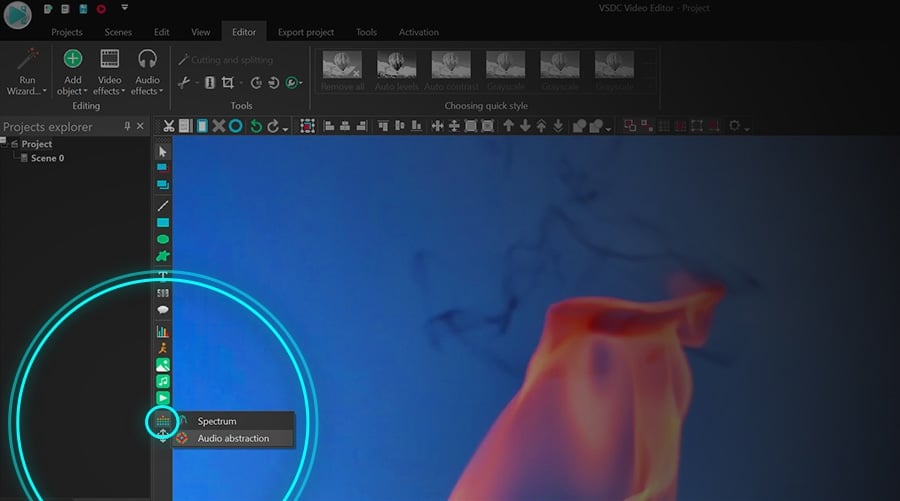Add an ellipse shape object
The height and width of the screenshot is (501, 900).
coord(162,239)
